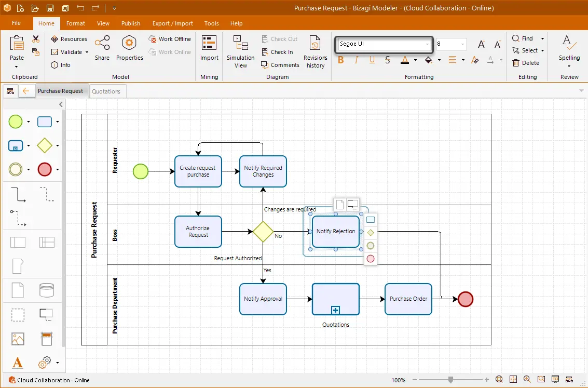This screenshot has width=588, height=388.
Task: Open the Info model details
Action: 61,65
